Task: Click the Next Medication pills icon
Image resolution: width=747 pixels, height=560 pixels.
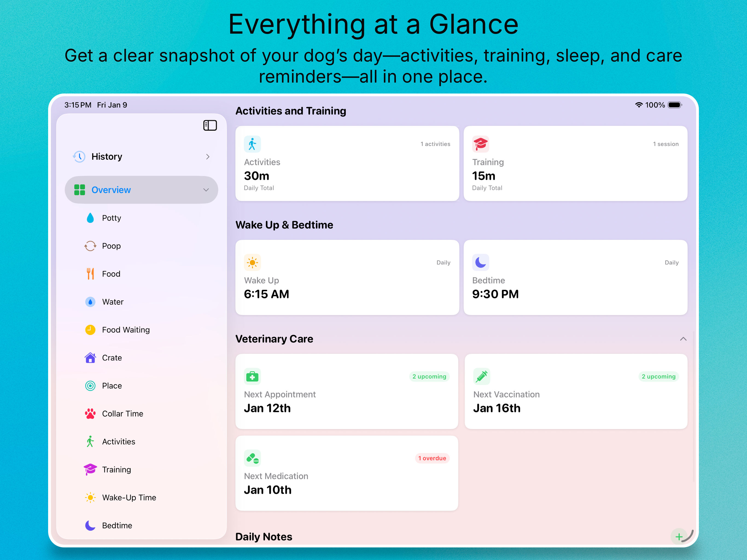Action: [x=252, y=458]
